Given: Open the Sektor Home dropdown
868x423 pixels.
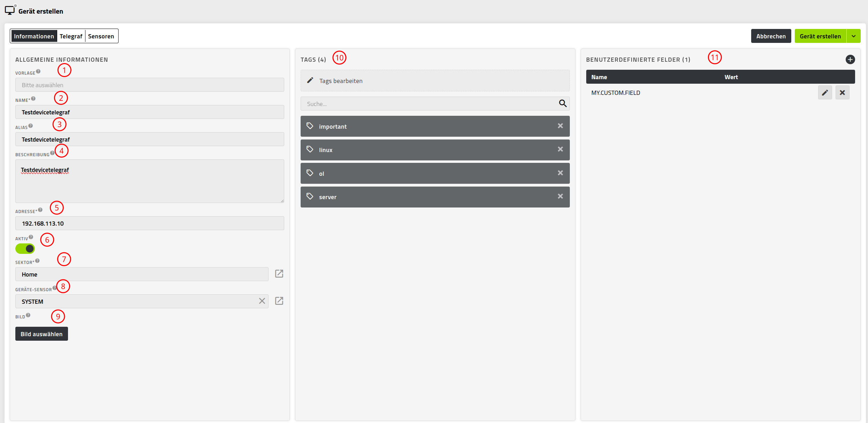Looking at the screenshot, I should tap(142, 274).
